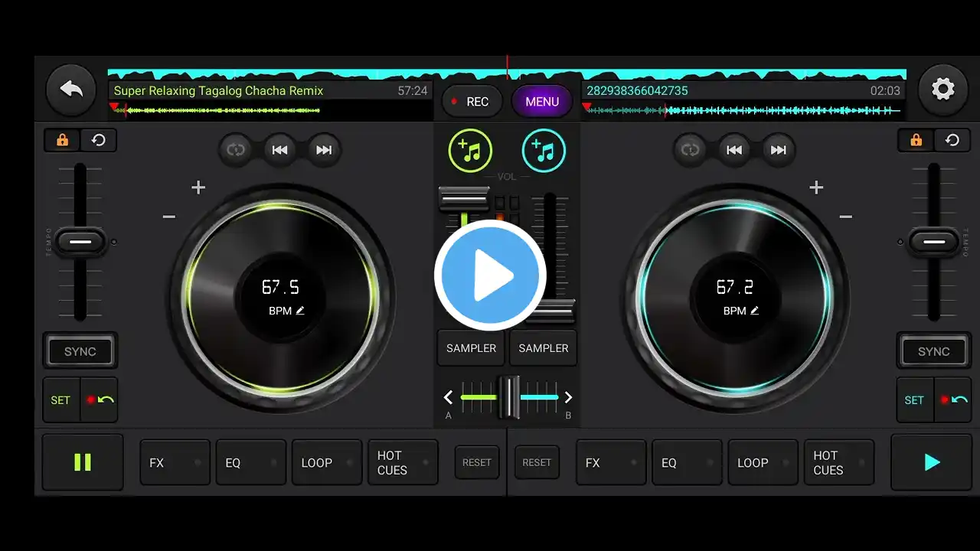The image size is (980, 551).
Task: Skip to previous track on left deck
Action: point(279,150)
